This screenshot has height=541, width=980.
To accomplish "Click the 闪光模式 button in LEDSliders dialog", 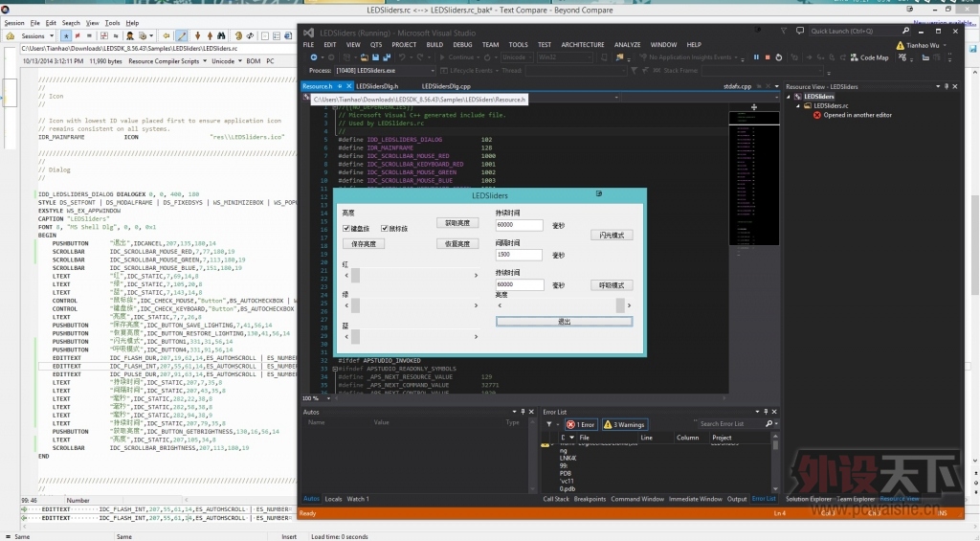I will pos(612,236).
